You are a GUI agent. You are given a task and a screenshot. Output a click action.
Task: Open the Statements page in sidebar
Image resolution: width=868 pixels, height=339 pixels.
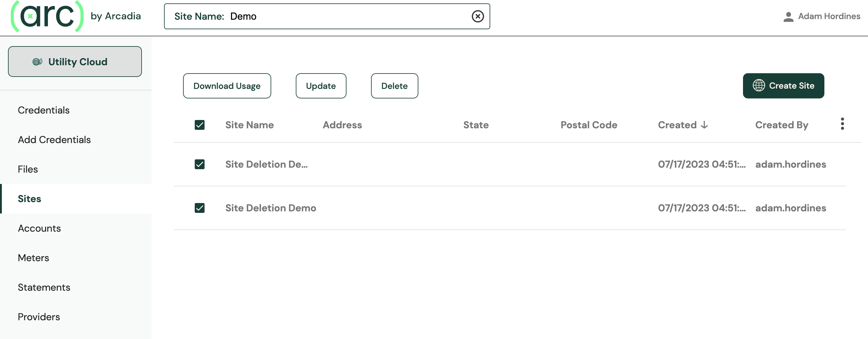click(x=44, y=287)
